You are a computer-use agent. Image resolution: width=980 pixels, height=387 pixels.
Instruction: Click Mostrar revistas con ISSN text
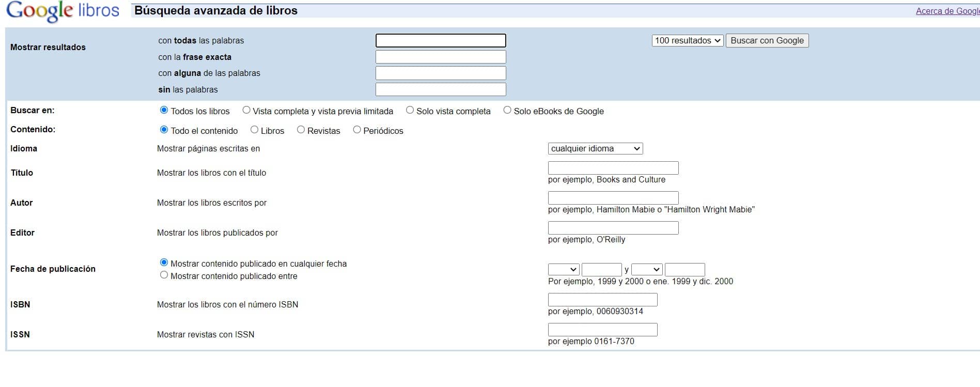tap(206, 334)
